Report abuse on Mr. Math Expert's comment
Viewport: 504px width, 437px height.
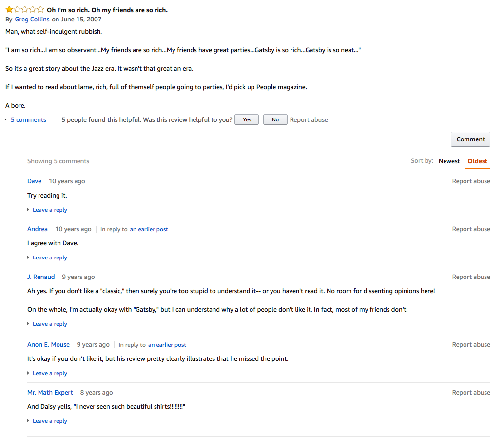click(471, 392)
